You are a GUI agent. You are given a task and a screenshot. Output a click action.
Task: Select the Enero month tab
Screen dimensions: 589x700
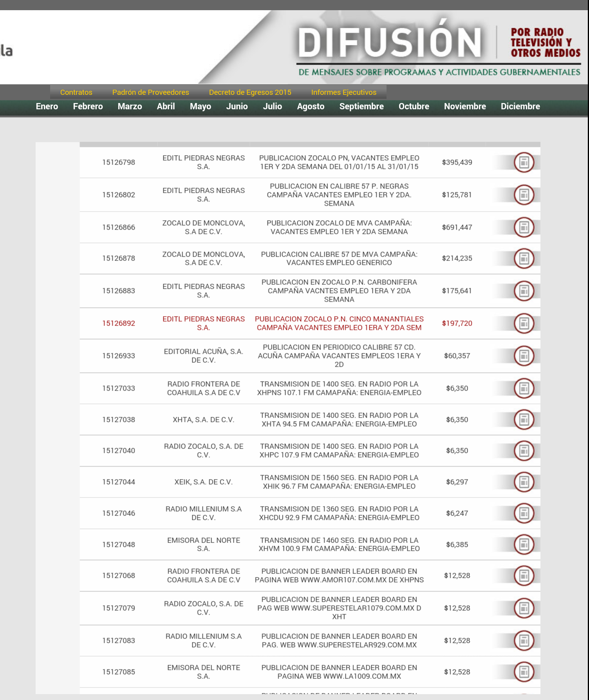pos(47,107)
